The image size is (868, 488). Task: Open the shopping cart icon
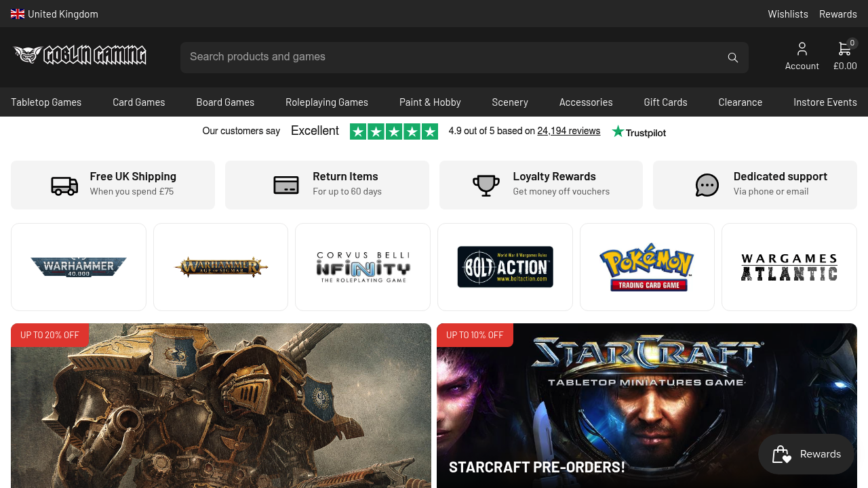coord(844,49)
